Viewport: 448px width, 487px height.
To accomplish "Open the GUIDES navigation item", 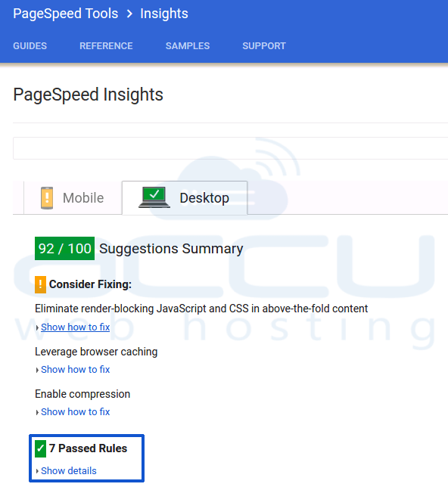I will coord(30,46).
